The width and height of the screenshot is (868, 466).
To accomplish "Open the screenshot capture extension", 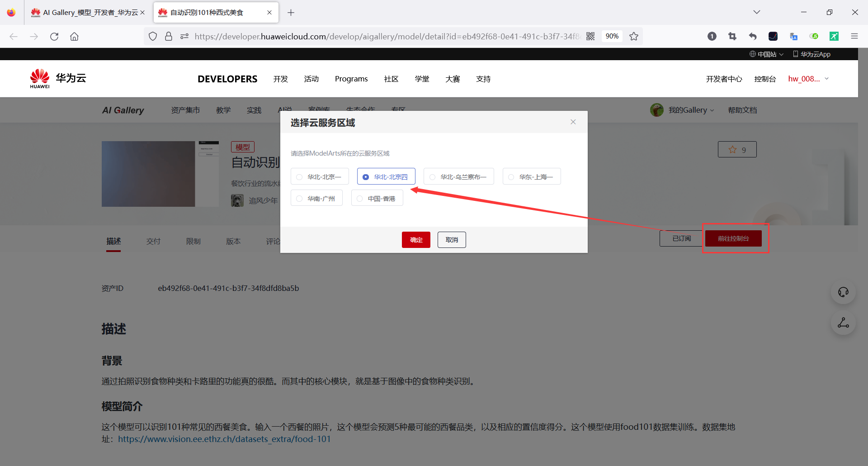I will [732, 36].
